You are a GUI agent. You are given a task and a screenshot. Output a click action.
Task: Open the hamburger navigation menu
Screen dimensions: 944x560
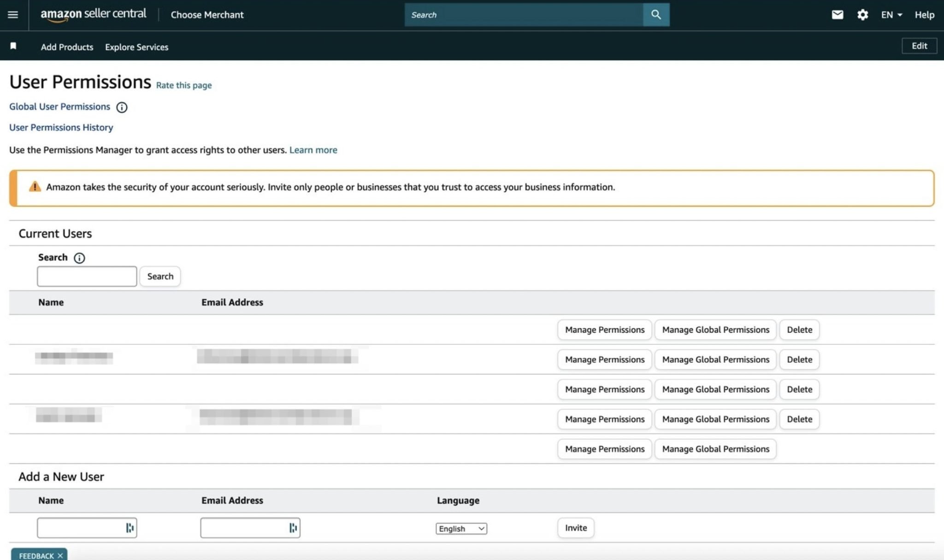pos(13,15)
